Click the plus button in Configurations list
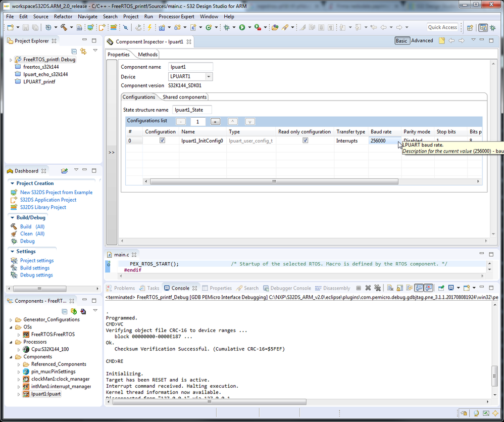Viewport: 504px width, 422px height. (215, 122)
